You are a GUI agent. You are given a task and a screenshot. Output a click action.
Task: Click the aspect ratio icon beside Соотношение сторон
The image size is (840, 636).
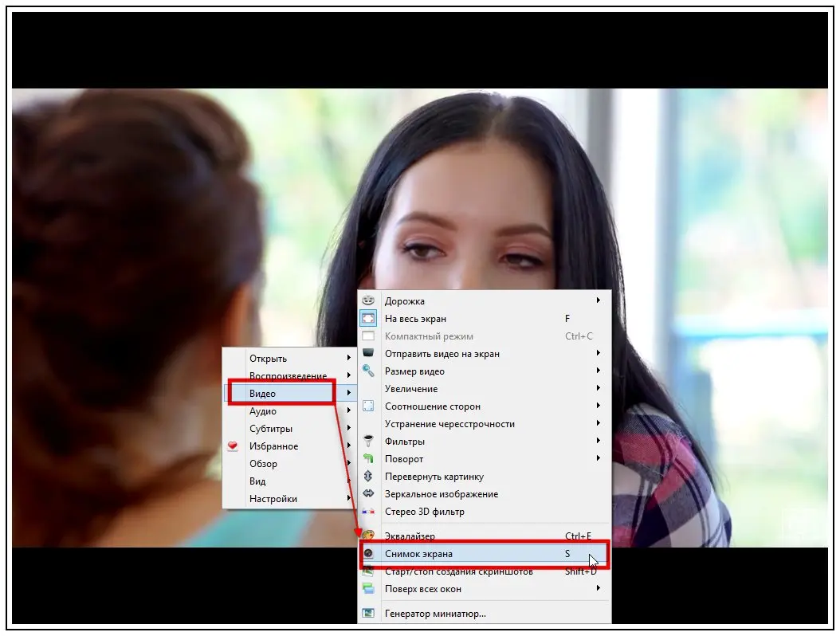(x=368, y=406)
